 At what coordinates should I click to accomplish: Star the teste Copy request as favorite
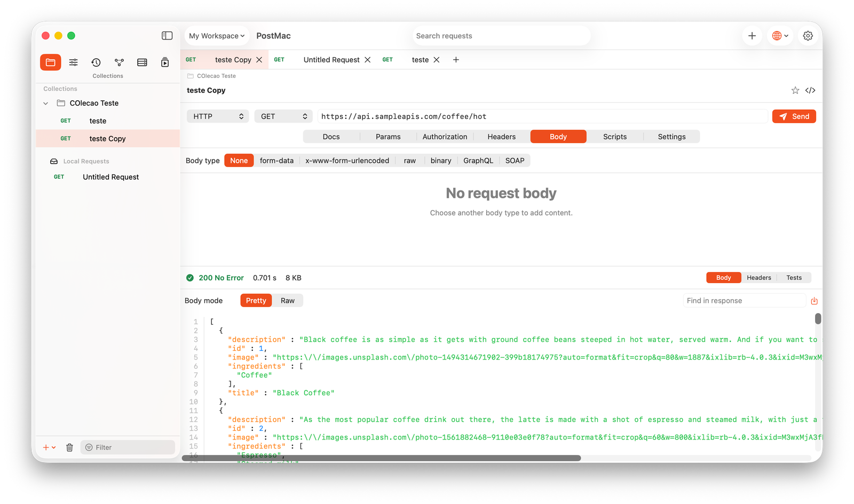tap(795, 90)
